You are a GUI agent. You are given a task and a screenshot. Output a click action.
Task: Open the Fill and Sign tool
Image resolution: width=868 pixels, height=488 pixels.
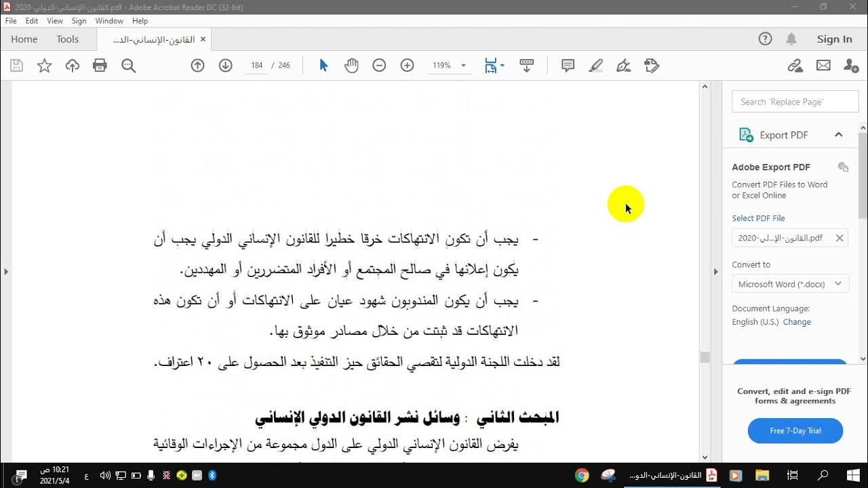pos(624,66)
